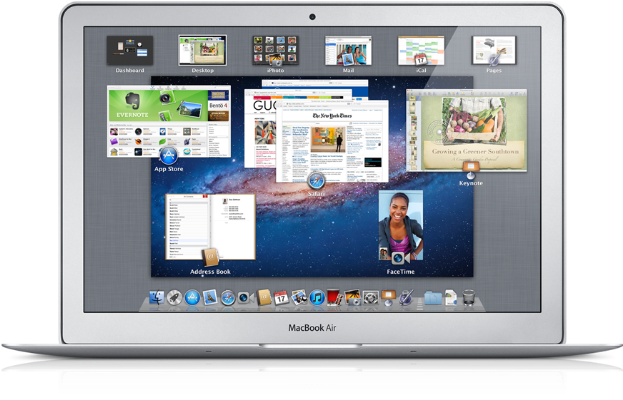Viewport: 623px width, 400px height.
Task: Switch to the Mail full-screen space
Action: tap(348, 50)
